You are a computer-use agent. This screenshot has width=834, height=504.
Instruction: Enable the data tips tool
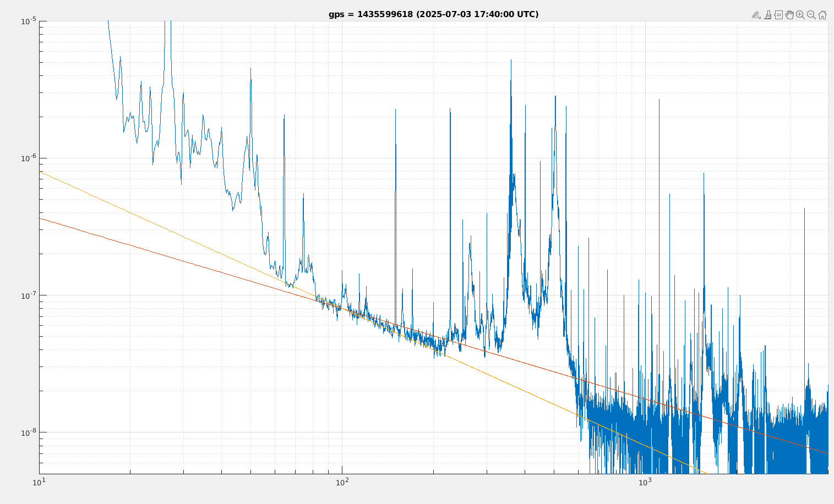(x=778, y=15)
